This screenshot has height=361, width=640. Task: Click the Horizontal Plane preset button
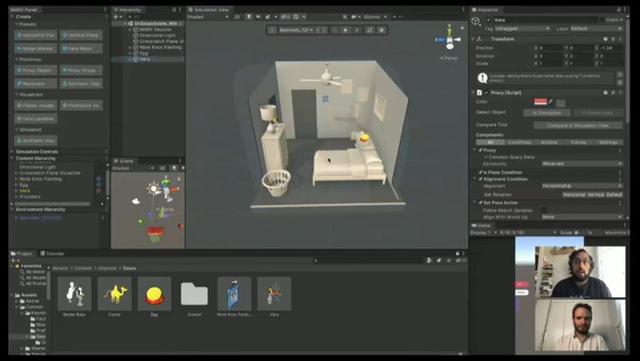[36, 36]
